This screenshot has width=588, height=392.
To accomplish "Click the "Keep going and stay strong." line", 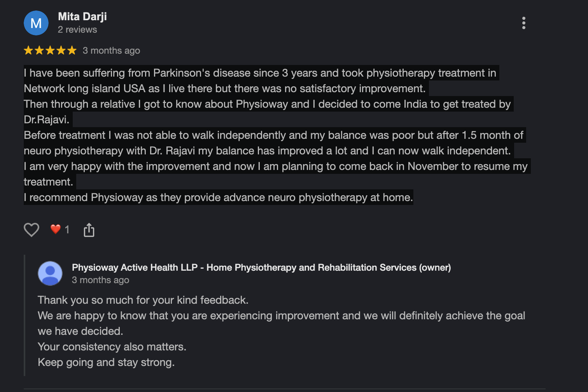I will [106, 362].
